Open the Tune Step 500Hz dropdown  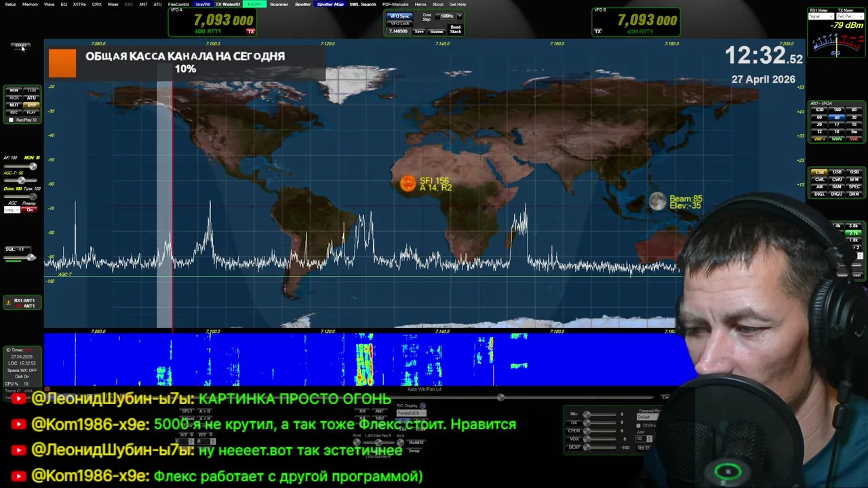click(x=448, y=16)
